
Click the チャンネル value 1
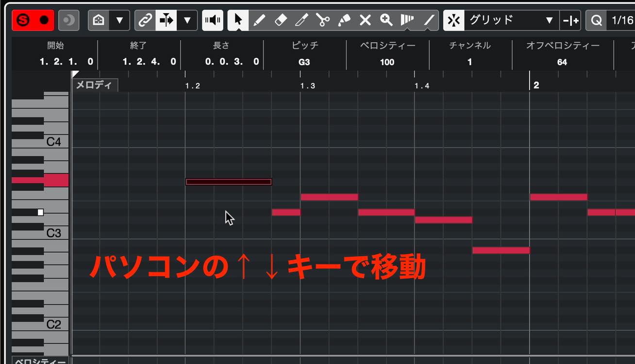469,62
